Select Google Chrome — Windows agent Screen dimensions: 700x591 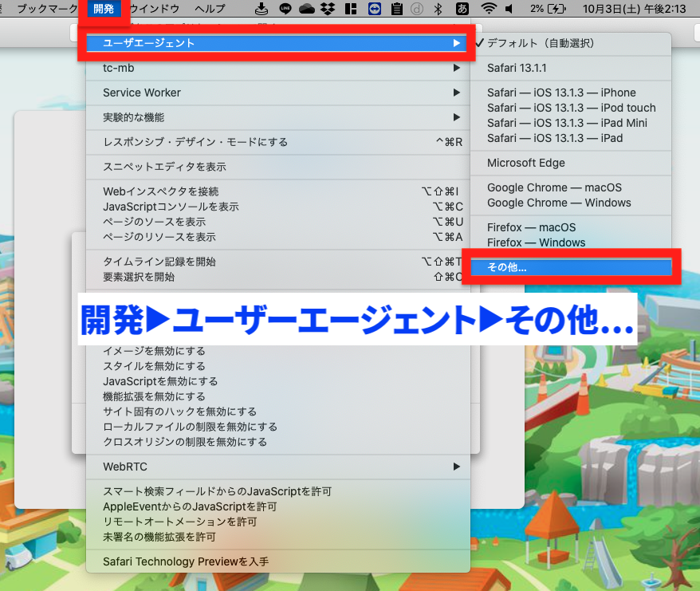[x=571, y=203]
